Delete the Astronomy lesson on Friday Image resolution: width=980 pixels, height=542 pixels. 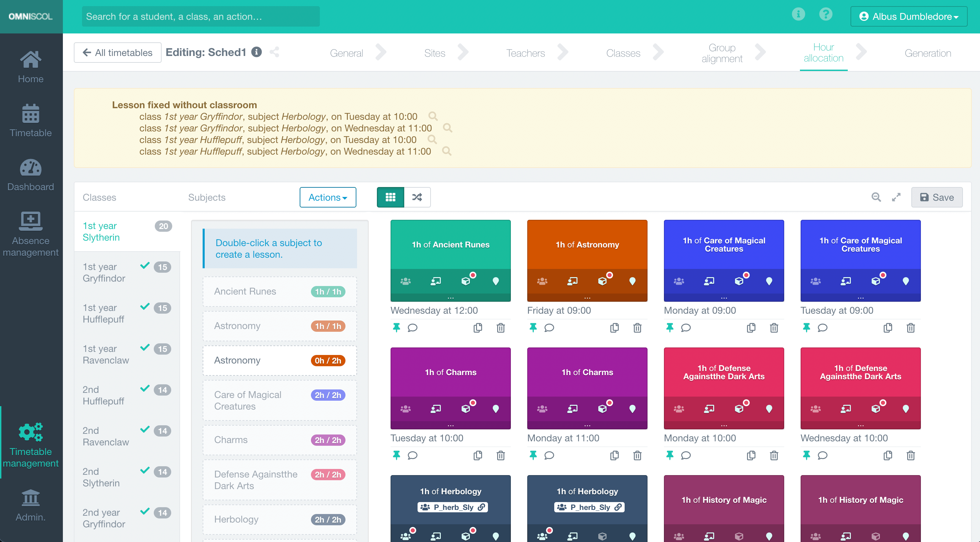coord(637,327)
